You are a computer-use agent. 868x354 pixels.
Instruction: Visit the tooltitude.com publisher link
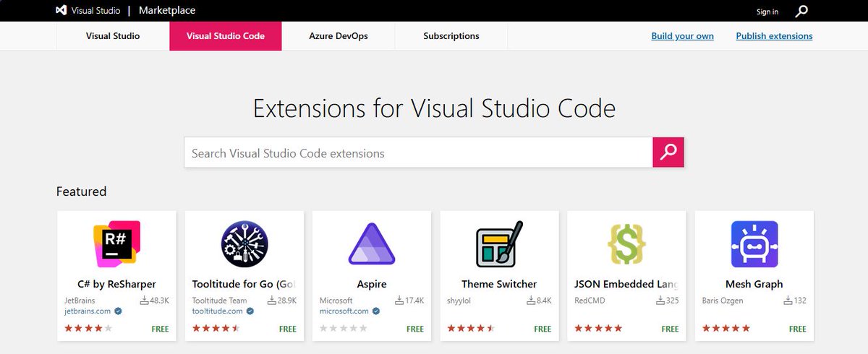tap(218, 311)
